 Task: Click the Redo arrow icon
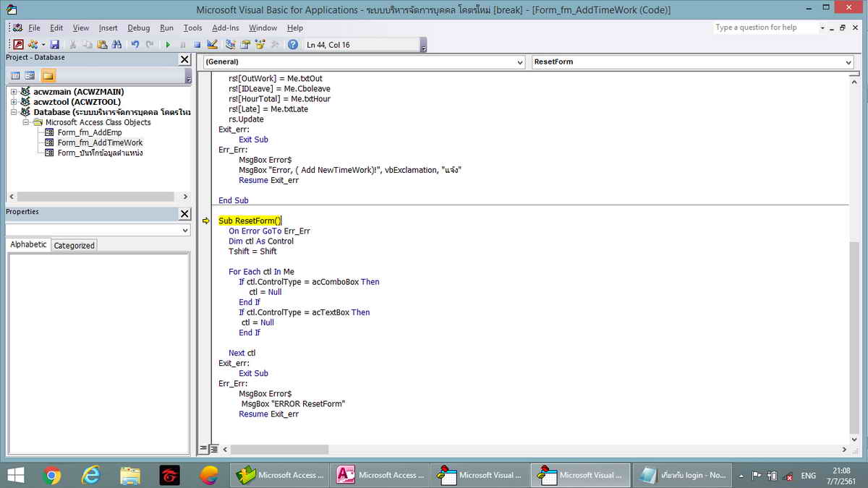pyautogui.click(x=150, y=45)
